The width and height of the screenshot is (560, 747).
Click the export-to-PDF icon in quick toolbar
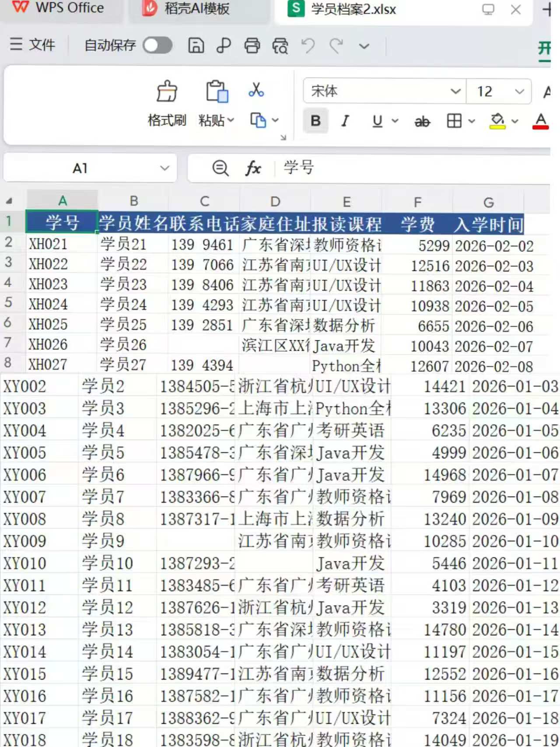(224, 46)
